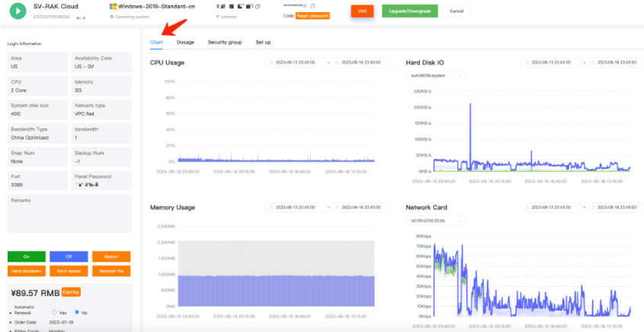Open the kvm system disk dropdown

[x=437, y=76]
